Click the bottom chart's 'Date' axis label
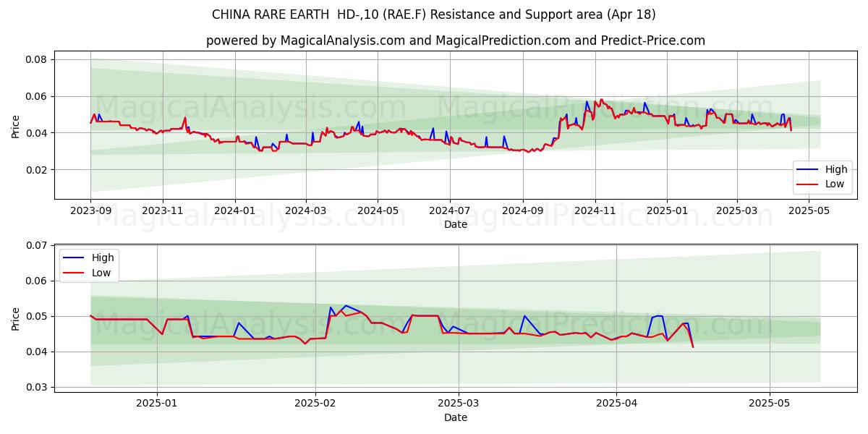 click(x=456, y=417)
